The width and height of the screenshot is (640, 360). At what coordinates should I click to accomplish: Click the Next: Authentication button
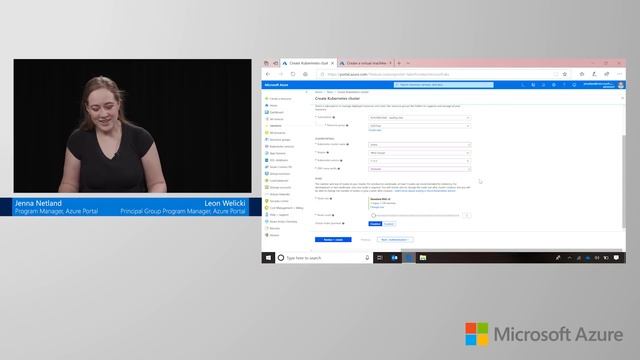(394, 240)
